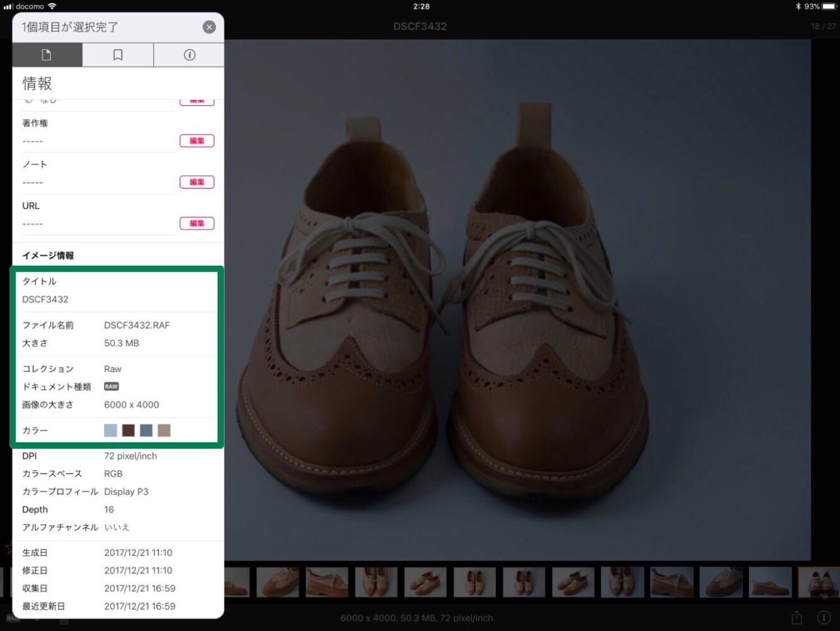This screenshot has width=840, height=631.
Task: Tap the info icon at bottom right corner
Action: tap(824, 618)
